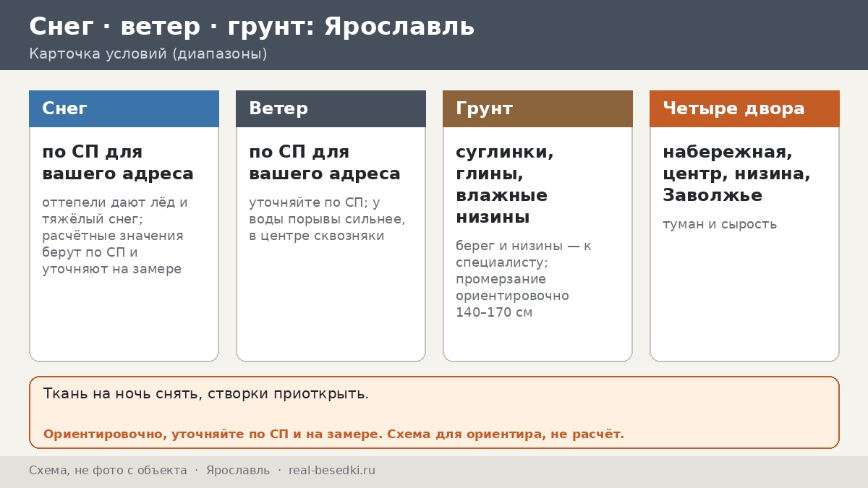Click the title 'Снег · ветер · грунт: Ярославль'

(x=252, y=27)
